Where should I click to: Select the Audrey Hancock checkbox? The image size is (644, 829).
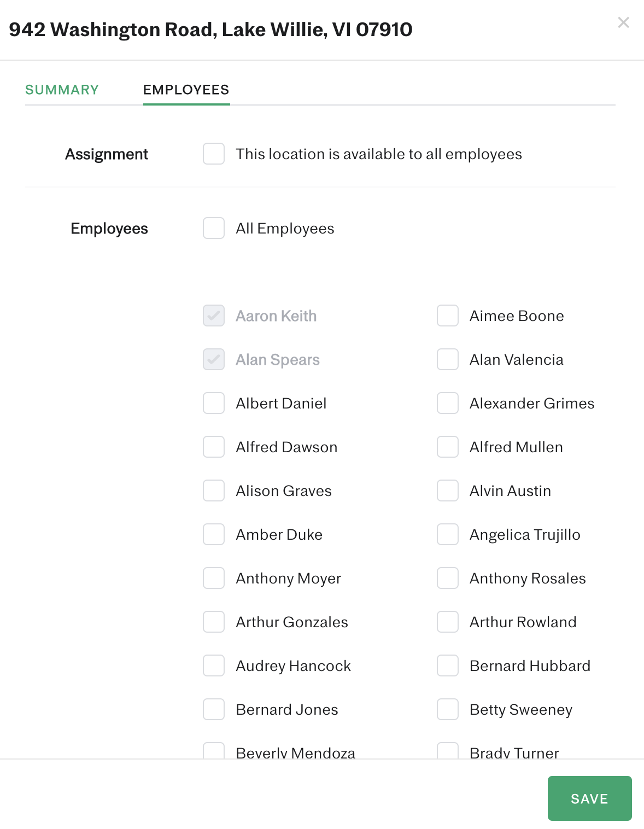214,665
